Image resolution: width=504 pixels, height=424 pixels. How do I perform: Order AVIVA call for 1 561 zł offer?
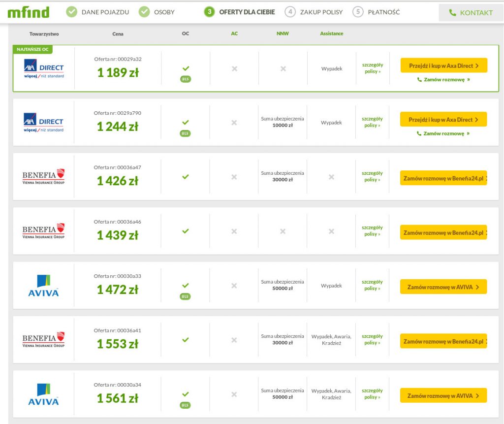pos(443,396)
